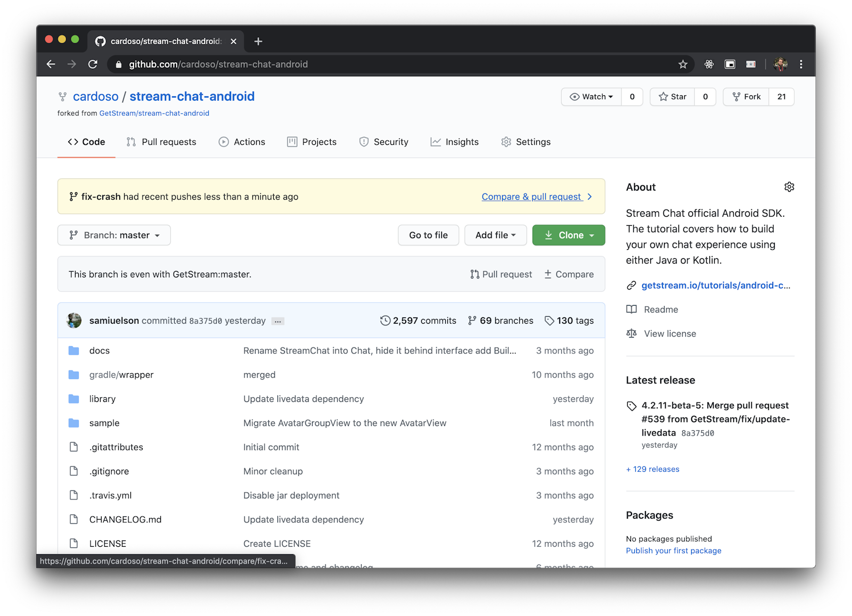Viewport: 852px width, 616px height.
Task: Switch to the Pull requests tab
Action: click(x=161, y=142)
